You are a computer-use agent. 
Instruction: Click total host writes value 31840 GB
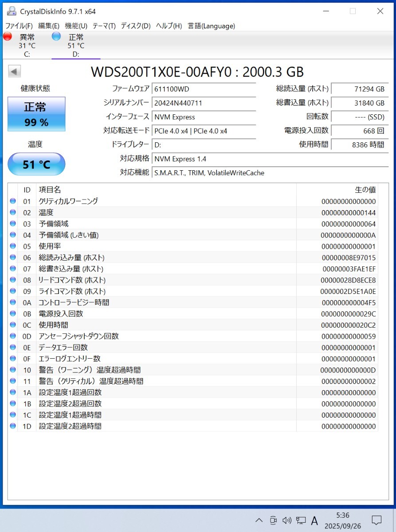pos(359,103)
